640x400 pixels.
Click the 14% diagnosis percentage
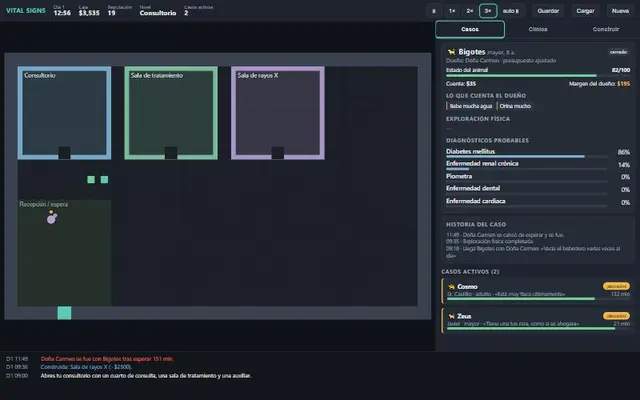pos(624,165)
